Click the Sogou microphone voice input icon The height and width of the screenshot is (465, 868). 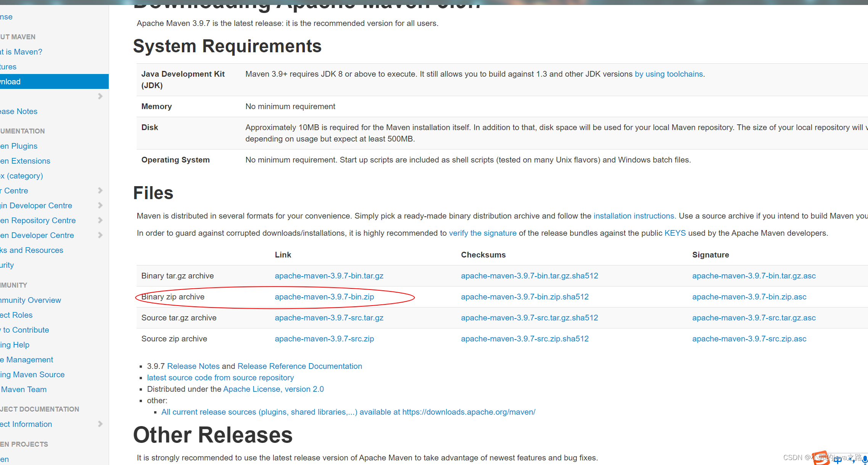click(x=865, y=460)
